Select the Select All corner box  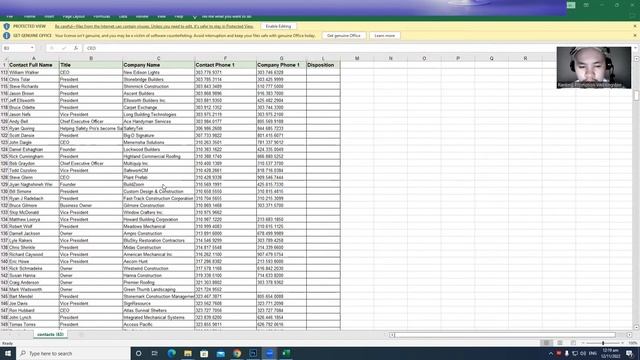[4, 58]
